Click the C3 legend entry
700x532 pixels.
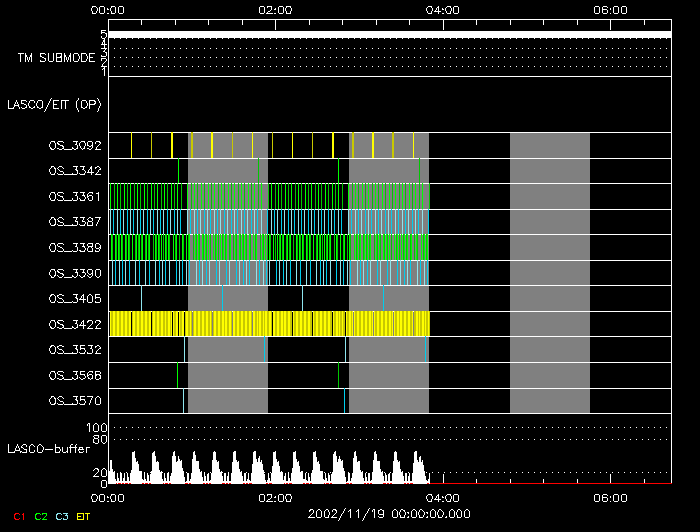[x=62, y=516]
